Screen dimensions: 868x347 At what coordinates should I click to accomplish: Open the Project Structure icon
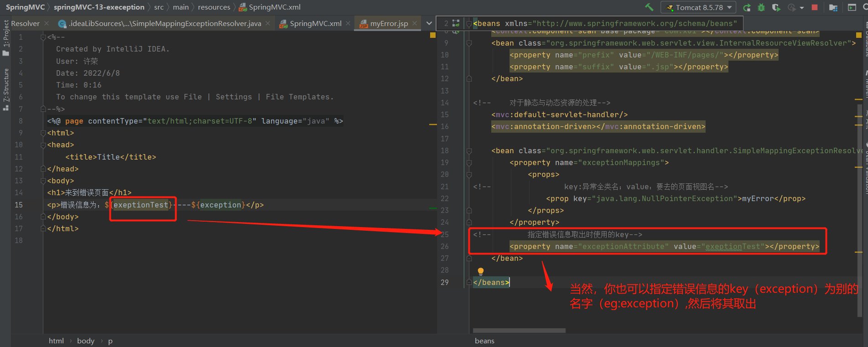833,7
